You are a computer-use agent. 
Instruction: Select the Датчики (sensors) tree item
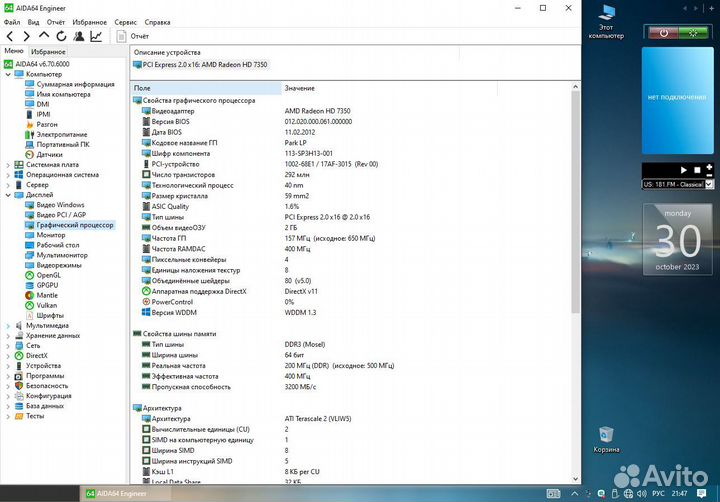tap(50, 154)
